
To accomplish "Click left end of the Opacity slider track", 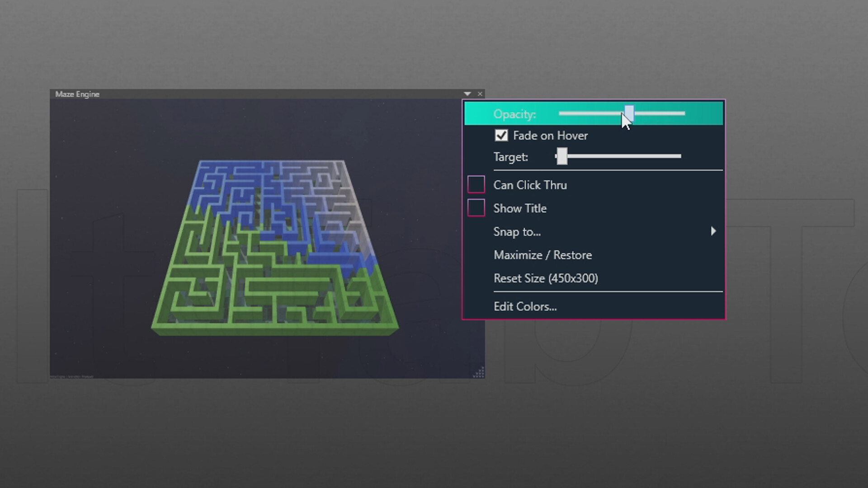I will (562, 113).
